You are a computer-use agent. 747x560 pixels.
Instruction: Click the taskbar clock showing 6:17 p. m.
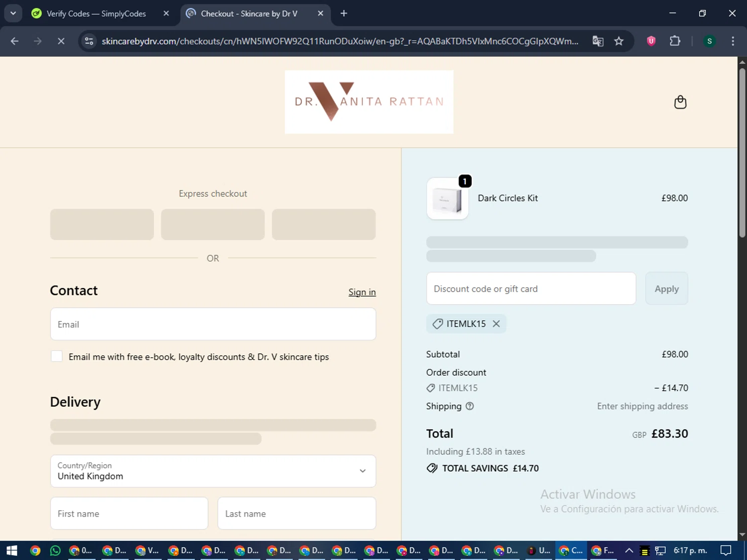(690, 551)
